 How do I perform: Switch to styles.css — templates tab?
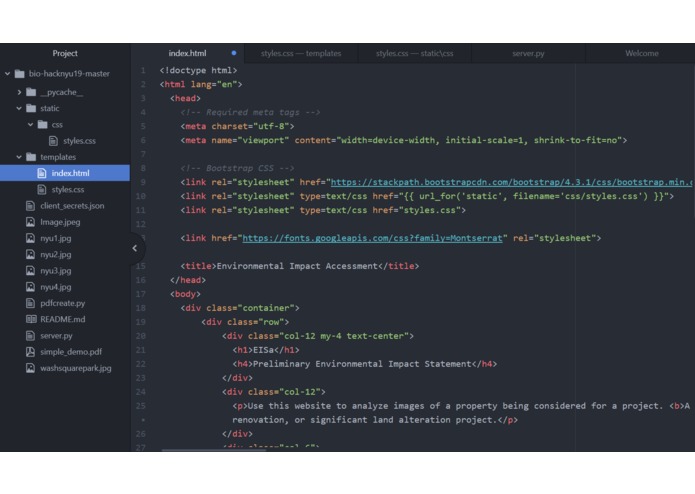tap(301, 54)
